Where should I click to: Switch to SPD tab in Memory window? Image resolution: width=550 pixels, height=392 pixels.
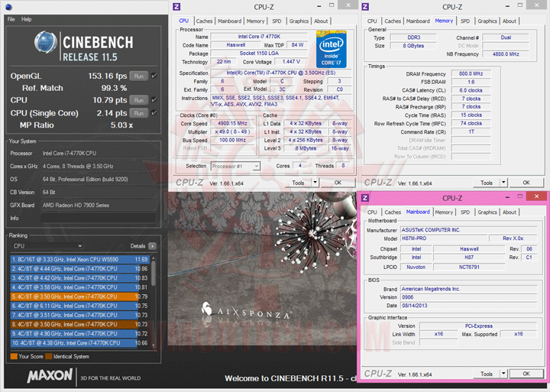[465, 21]
